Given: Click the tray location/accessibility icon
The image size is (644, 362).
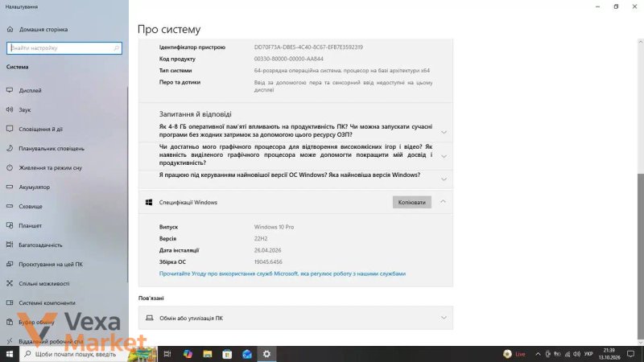Looking at the screenshot, I should click(557, 354).
